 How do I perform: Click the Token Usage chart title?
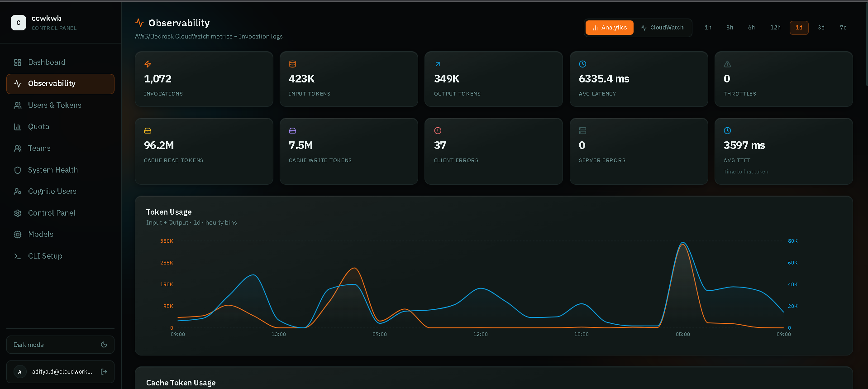point(169,212)
